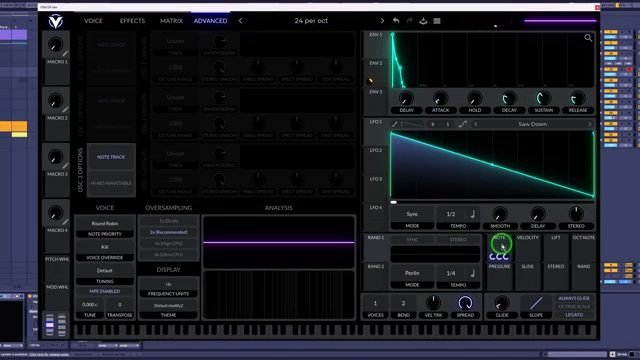Edit Macro 2 pencil icon
This screenshot has width=640, height=360.
coord(65,109)
